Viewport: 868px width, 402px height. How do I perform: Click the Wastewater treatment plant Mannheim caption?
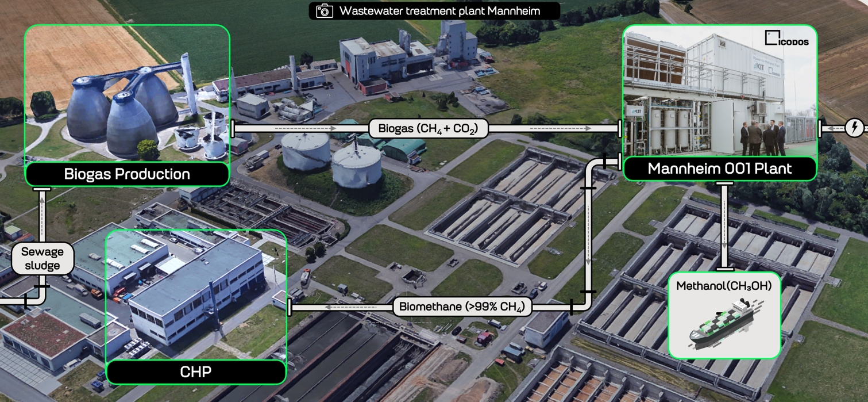tap(439, 11)
